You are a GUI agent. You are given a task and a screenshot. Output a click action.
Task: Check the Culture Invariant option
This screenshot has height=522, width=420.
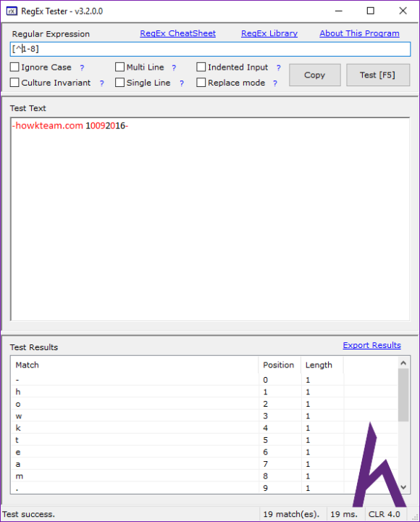tap(14, 83)
